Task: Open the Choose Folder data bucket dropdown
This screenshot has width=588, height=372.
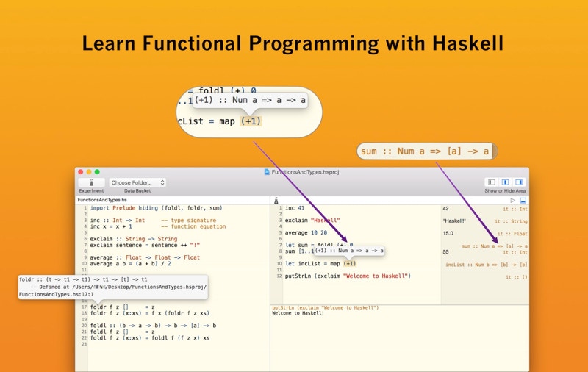Action: (x=137, y=182)
